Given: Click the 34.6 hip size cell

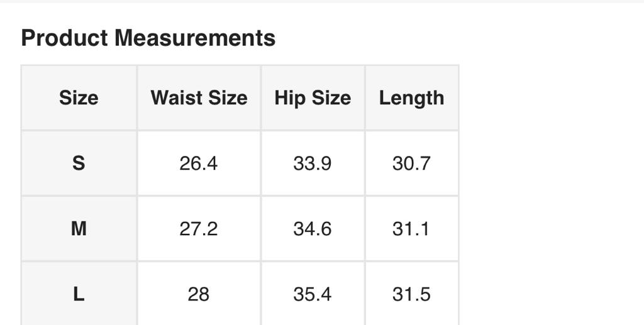Looking at the screenshot, I should (313, 229).
